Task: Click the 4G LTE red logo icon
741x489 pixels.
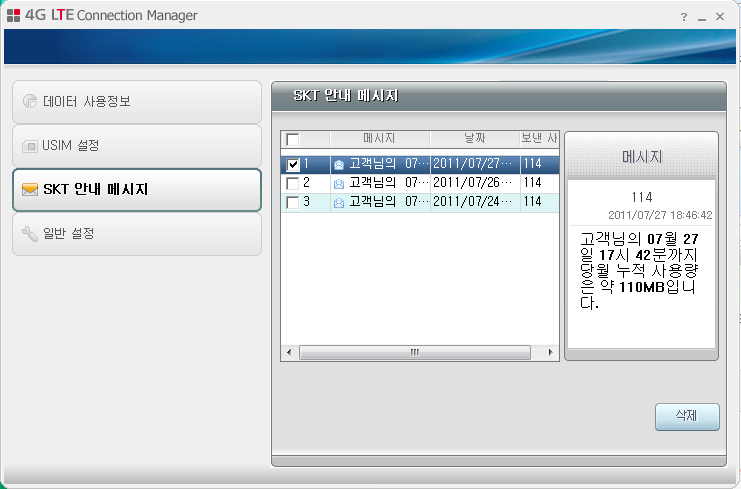Action: pyautogui.click(x=14, y=15)
